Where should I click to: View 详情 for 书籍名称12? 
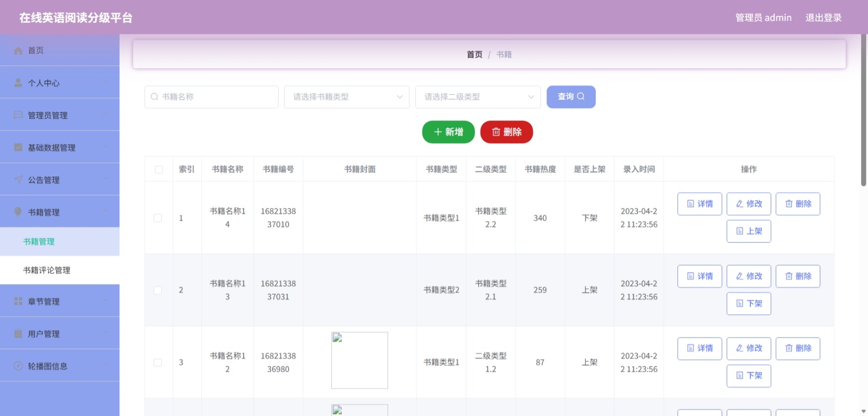(700, 348)
